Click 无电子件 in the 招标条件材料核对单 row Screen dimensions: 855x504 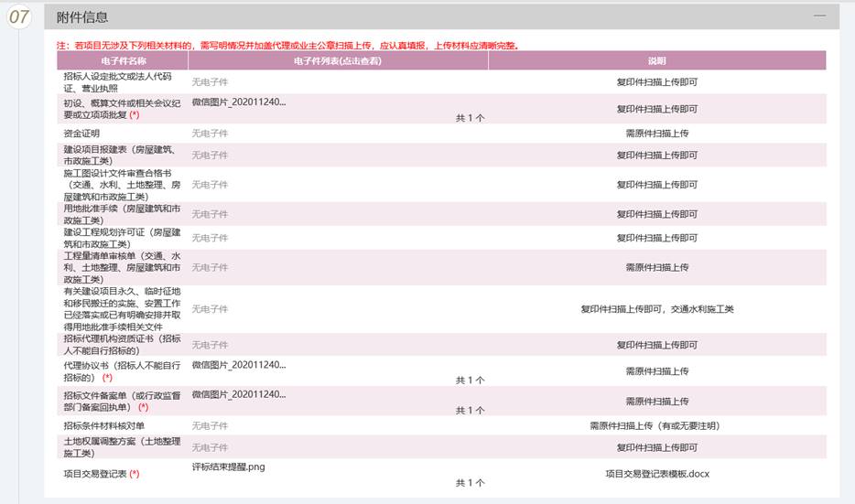click(x=210, y=426)
